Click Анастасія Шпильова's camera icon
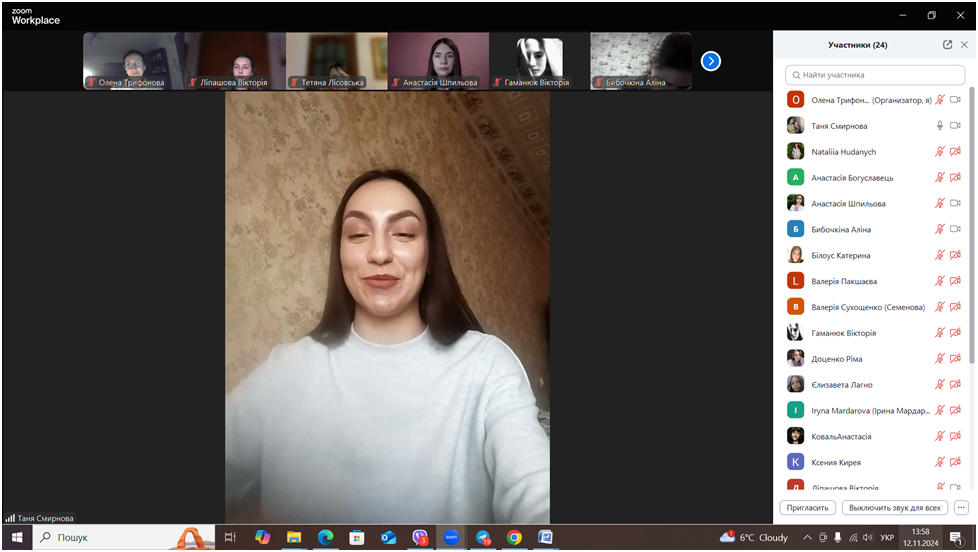 tap(955, 203)
